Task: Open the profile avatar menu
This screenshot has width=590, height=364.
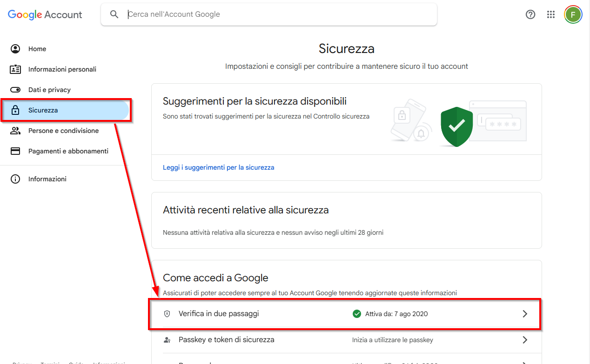Action: [573, 14]
